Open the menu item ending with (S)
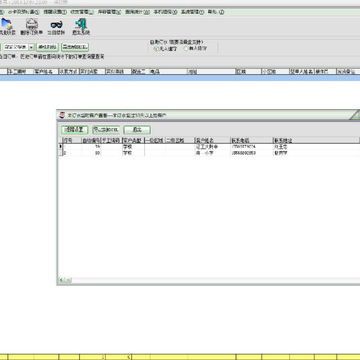Image resolution: width=360 pixels, height=360 pixels. [24, 12]
